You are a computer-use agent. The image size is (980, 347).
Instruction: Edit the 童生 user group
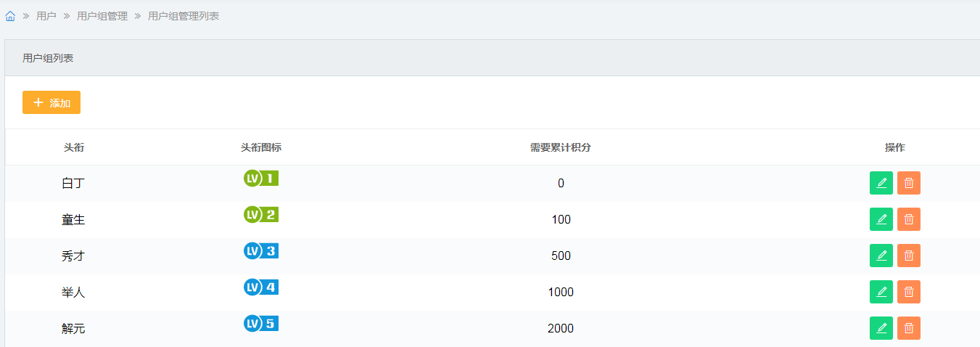(881, 219)
